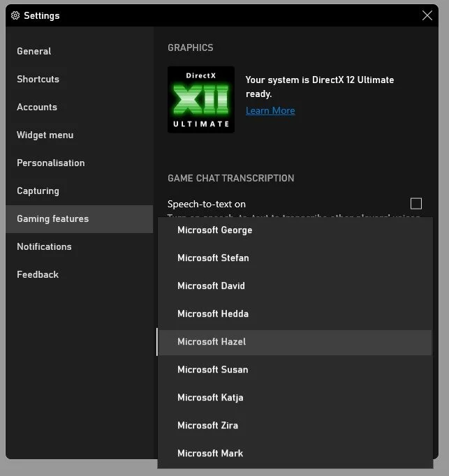The image size is (449, 476).
Task: Click the DirectX 12 Ultimate logo
Action: [x=201, y=100]
